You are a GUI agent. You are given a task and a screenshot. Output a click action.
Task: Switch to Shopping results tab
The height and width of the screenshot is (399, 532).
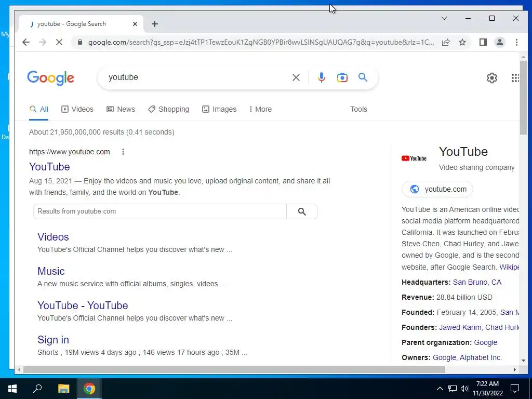[169, 109]
